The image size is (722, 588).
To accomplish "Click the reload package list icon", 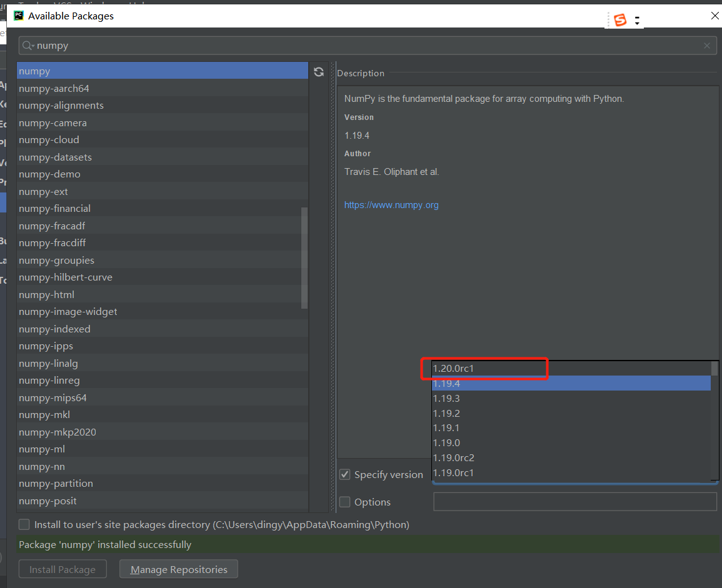I will (319, 72).
